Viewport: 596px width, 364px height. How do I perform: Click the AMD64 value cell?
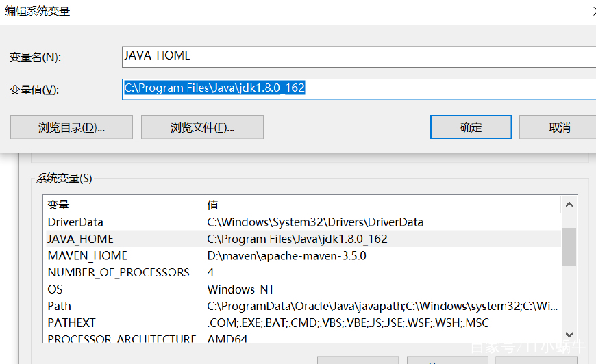click(227, 339)
